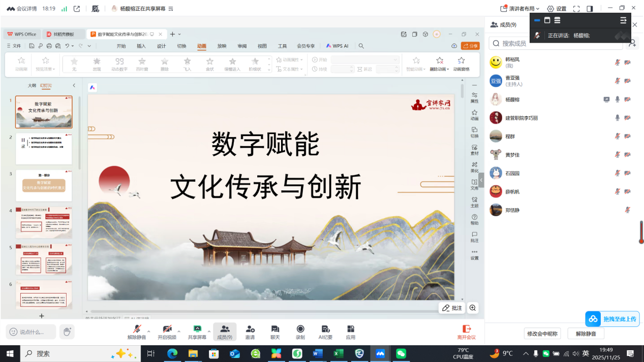Click the raise hand icon

(67, 332)
